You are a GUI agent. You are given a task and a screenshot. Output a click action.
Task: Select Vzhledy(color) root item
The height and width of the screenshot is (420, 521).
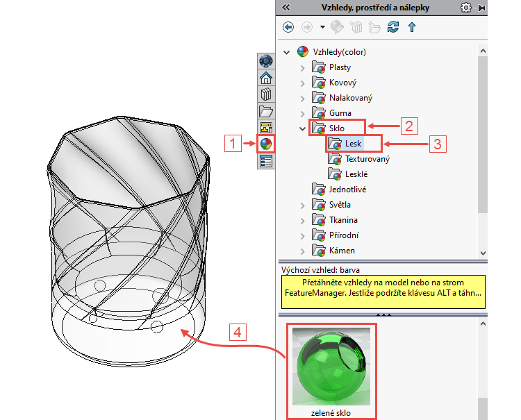(x=339, y=52)
